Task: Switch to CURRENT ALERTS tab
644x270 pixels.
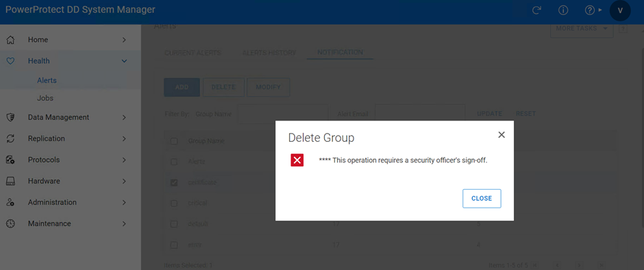Action: (x=193, y=53)
